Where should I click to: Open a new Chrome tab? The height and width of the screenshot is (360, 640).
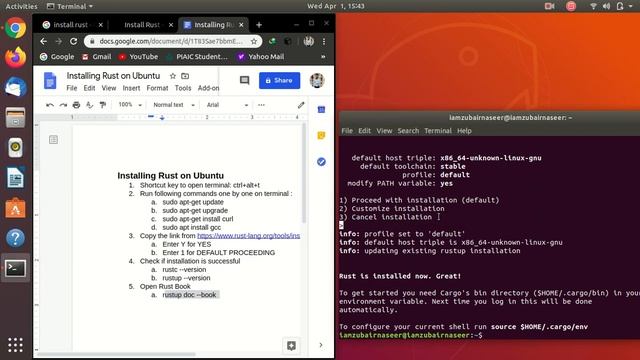[259, 25]
